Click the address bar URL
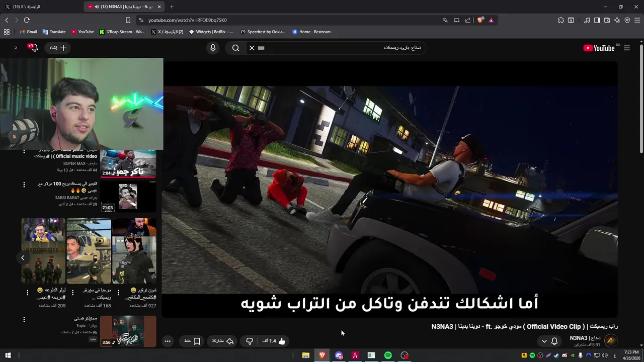Image resolution: width=644 pixels, height=362 pixels. pos(188,20)
